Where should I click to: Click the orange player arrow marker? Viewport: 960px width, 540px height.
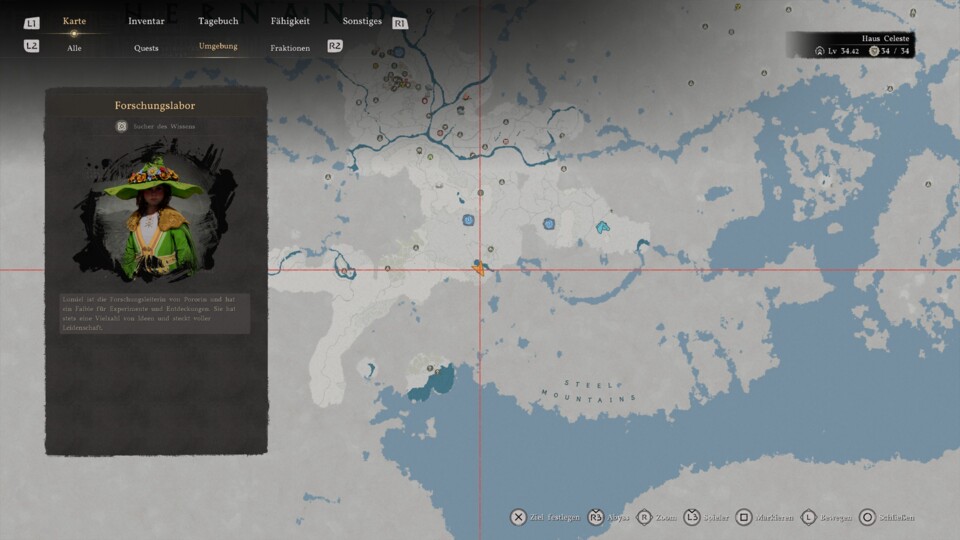(x=480, y=268)
